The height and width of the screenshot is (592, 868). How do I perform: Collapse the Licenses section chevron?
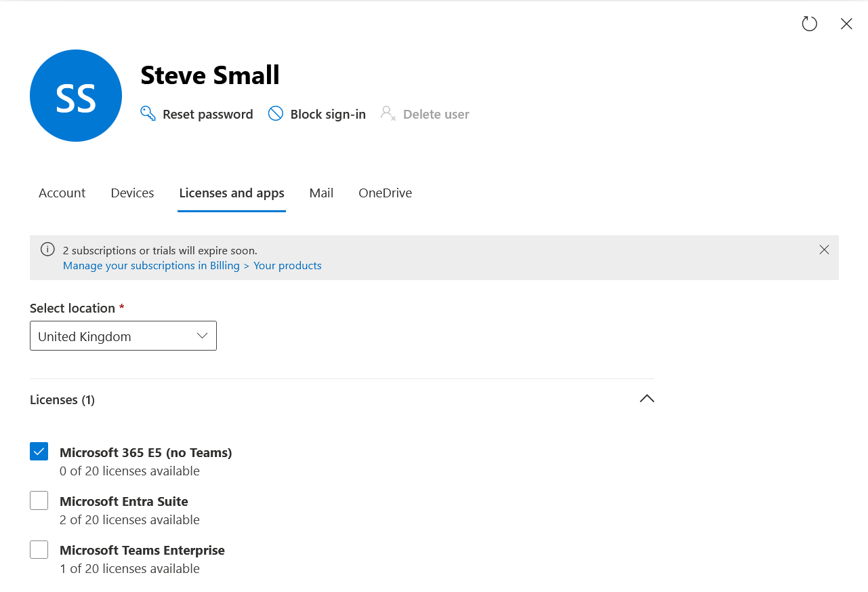[646, 399]
